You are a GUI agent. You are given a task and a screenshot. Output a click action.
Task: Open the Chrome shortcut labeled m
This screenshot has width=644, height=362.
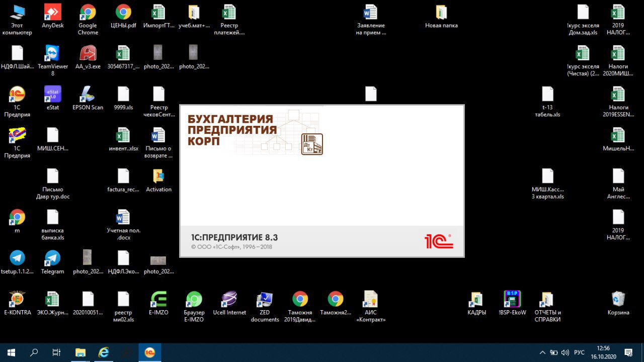(17, 222)
